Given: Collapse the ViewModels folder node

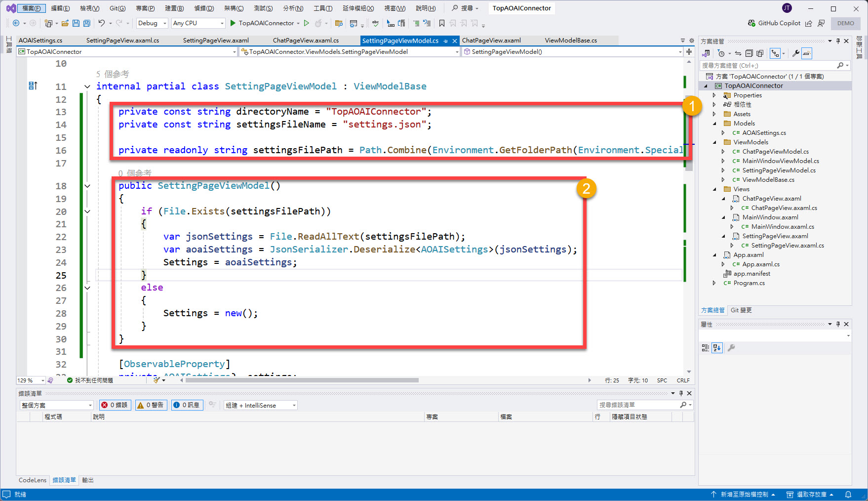Looking at the screenshot, I should [714, 142].
